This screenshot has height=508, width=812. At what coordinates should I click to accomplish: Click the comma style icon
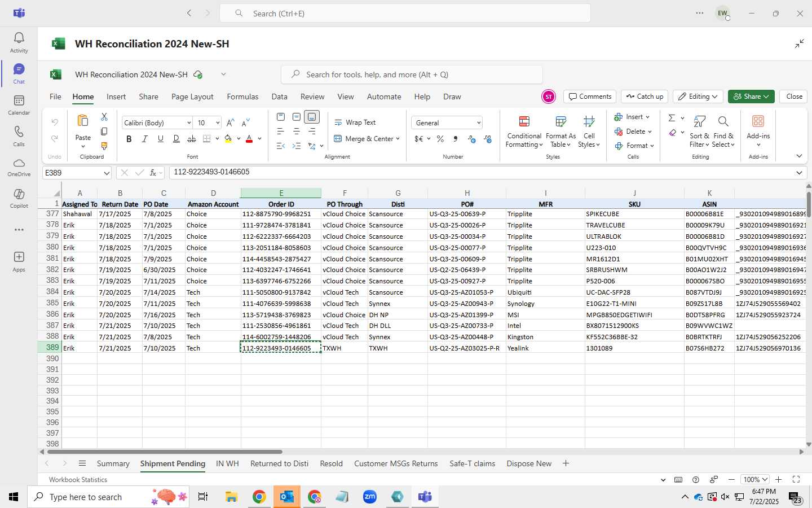coord(456,139)
